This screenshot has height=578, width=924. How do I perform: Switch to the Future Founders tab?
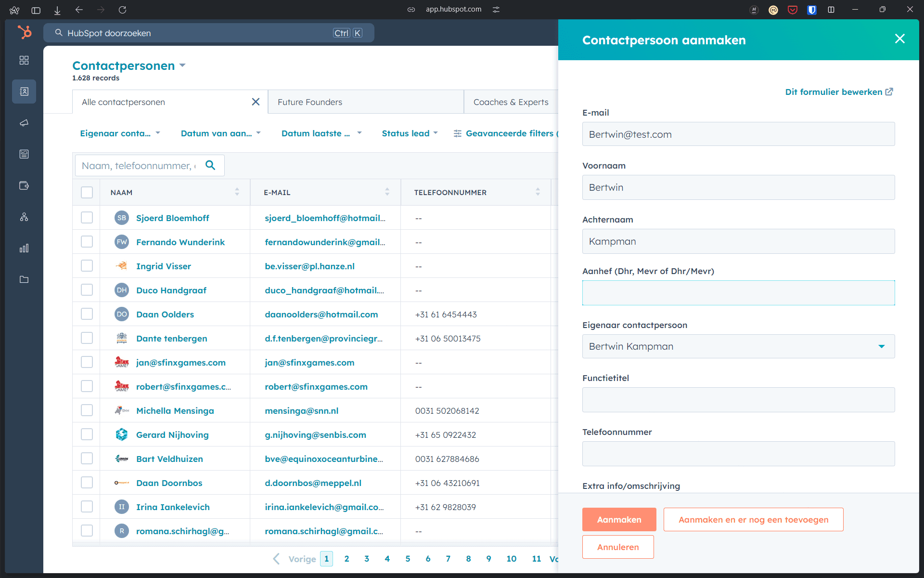366,102
